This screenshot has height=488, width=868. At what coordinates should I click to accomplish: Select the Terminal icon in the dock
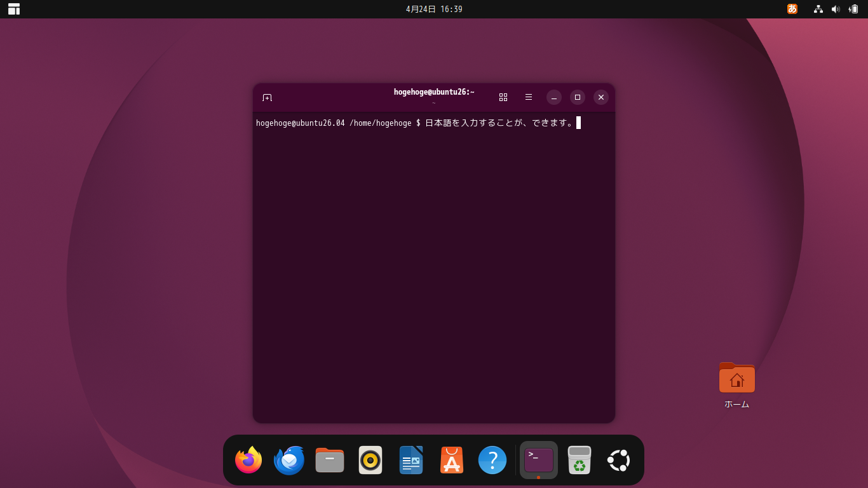[539, 460]
